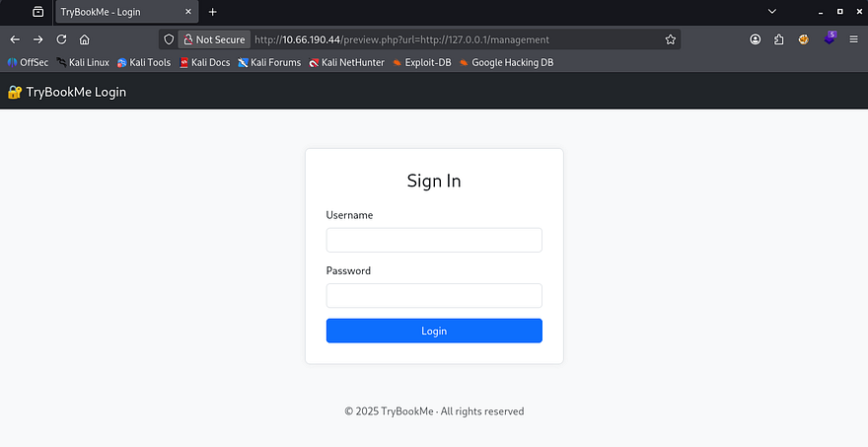The image size is (868, 447).
Task: Focus the Password input field
Action: [x=434, y=295]
